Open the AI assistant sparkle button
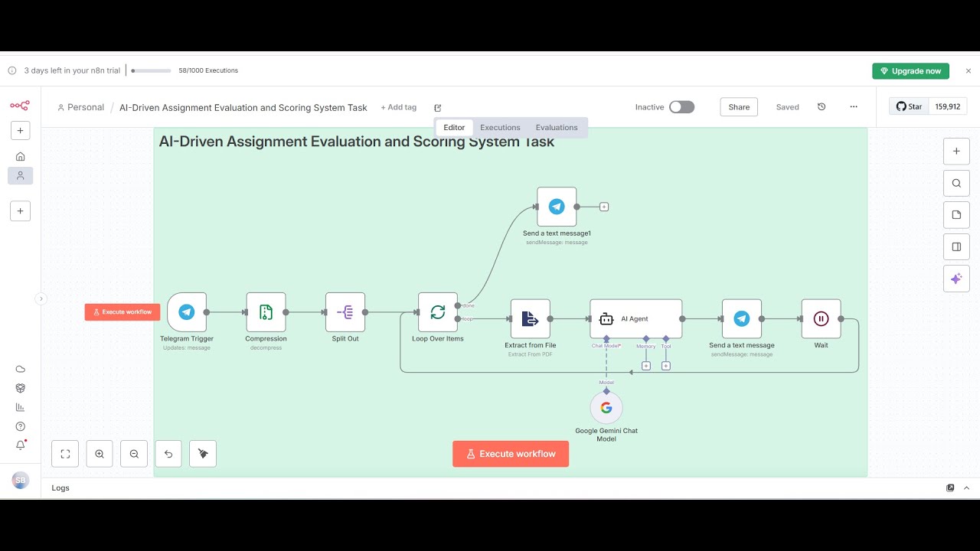Screen dimensions: 980x551 coord(956,279)
